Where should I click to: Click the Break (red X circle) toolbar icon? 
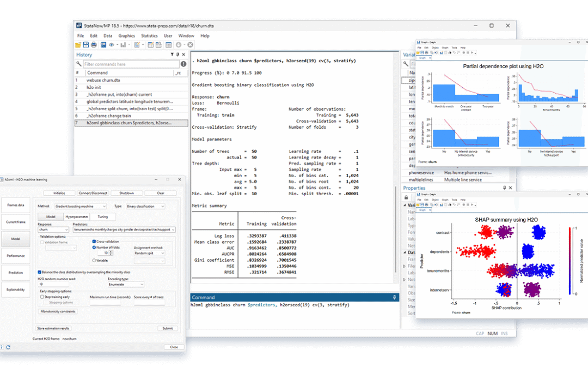191,45
